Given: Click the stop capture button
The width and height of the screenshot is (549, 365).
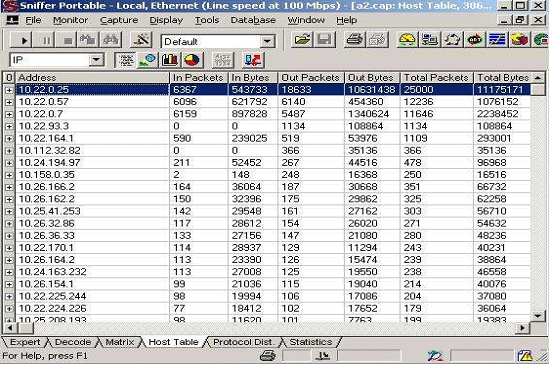Looking at the screenshot, I should click(68, 40).
